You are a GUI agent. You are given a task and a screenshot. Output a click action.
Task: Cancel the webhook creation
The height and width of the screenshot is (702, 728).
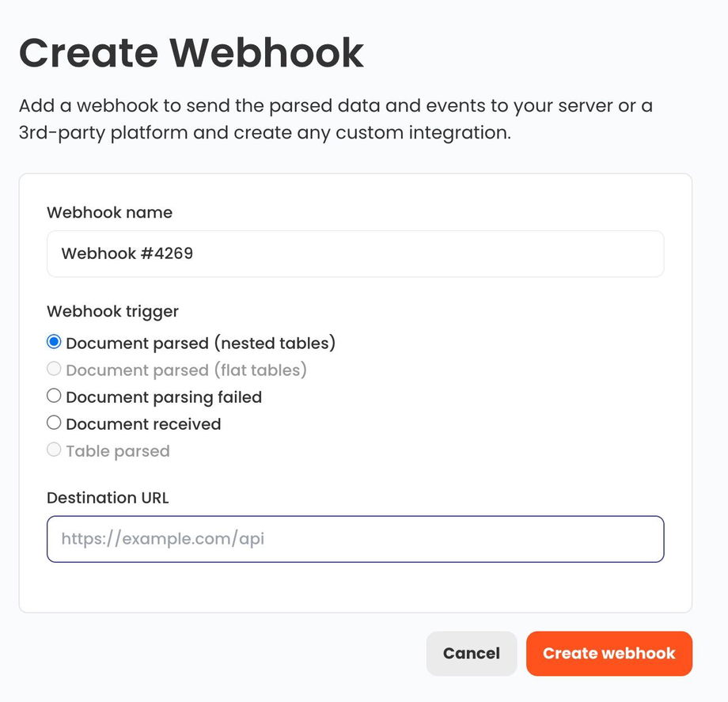pyautogui.click(x=472, y=653)
